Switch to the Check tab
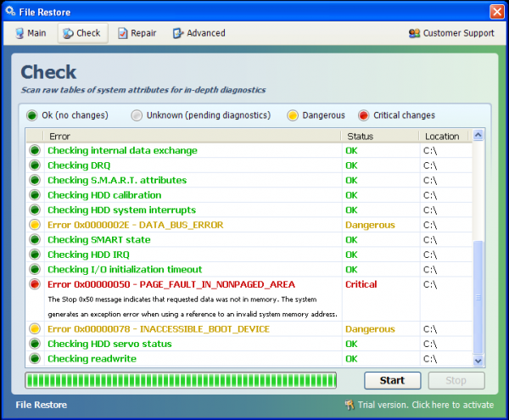This screenshot has height=420, width=509. click(82, 33)
